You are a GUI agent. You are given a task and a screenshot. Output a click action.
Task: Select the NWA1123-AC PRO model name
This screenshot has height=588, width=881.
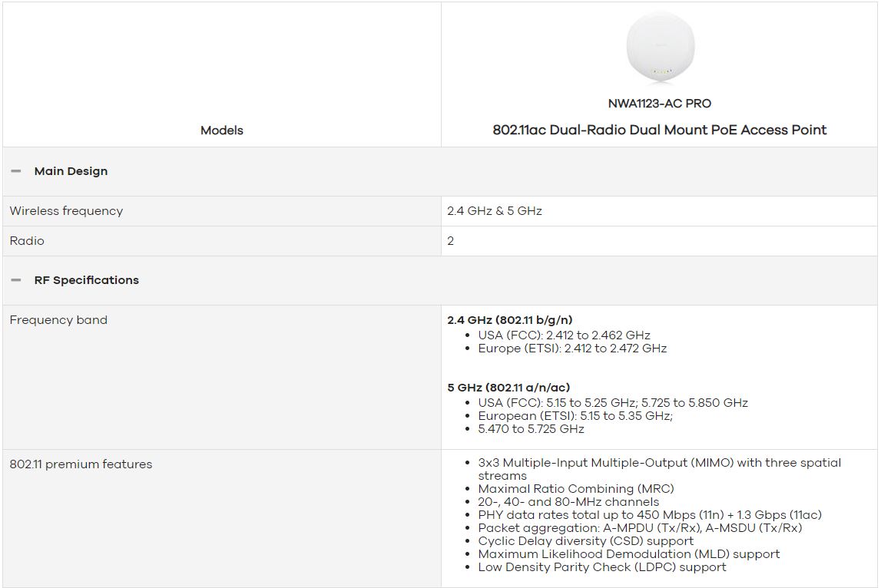pyautogui.click(x=660, y=104)
